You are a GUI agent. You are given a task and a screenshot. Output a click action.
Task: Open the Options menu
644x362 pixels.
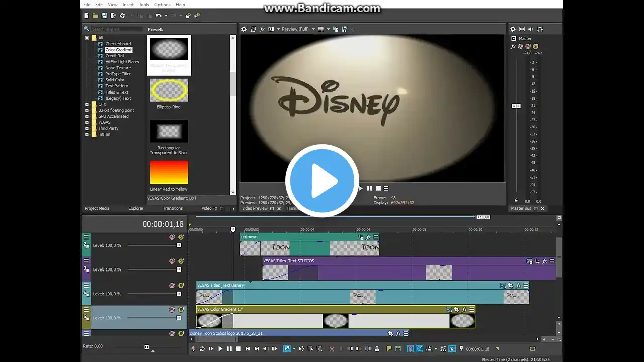[x=162, y=5]
